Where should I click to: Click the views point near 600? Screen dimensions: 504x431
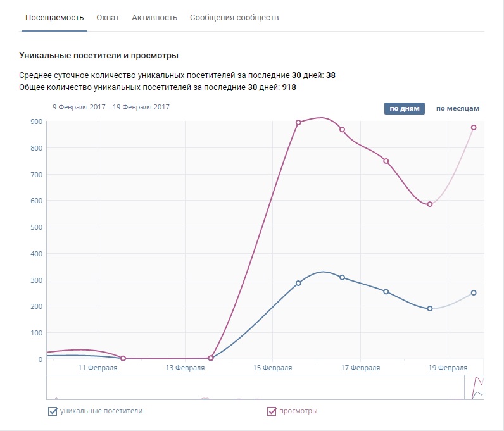click(430, 204)
